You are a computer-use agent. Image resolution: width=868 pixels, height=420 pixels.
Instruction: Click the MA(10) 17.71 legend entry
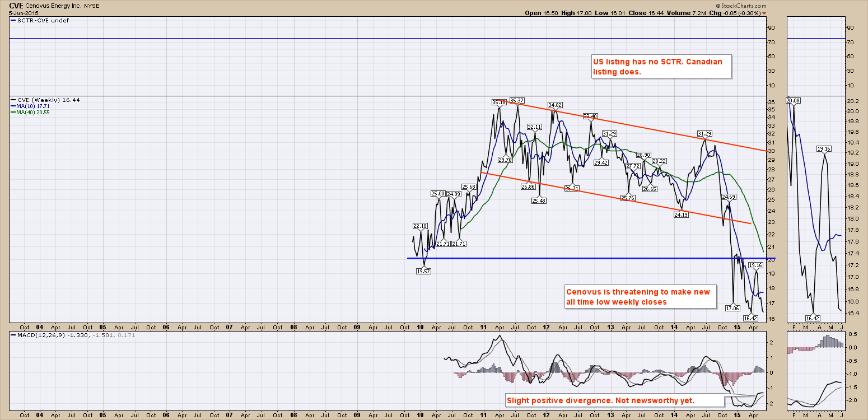(31, 106)
